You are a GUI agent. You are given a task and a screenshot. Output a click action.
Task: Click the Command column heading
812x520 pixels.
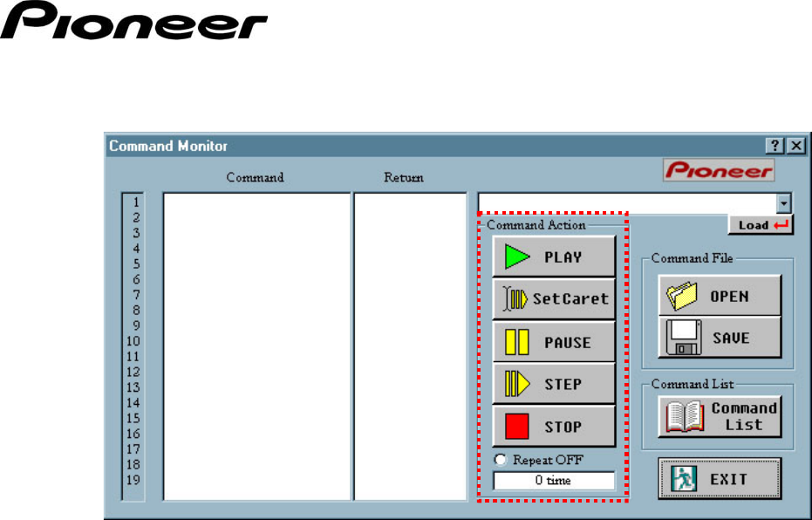pos(255,177)
